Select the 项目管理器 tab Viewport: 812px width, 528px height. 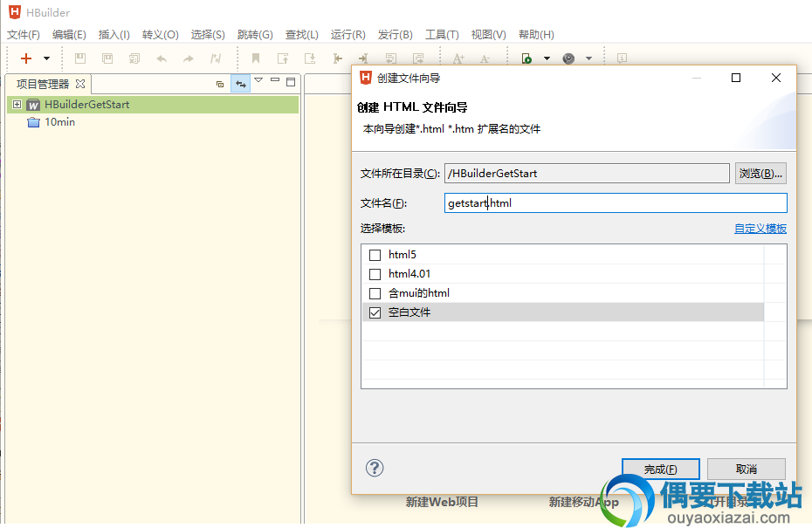pos(43,84)
